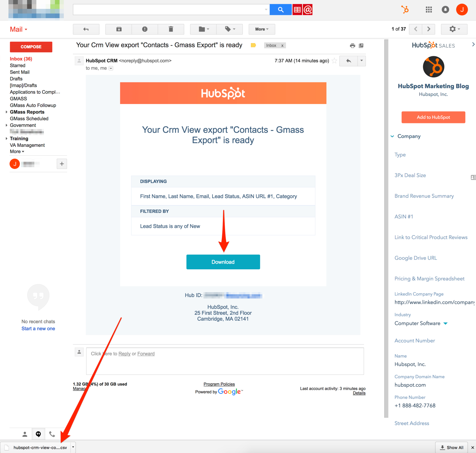The image size is (476, 453).
Task: Open the Move to folder dropdown
Action: [x=203, y=29]
